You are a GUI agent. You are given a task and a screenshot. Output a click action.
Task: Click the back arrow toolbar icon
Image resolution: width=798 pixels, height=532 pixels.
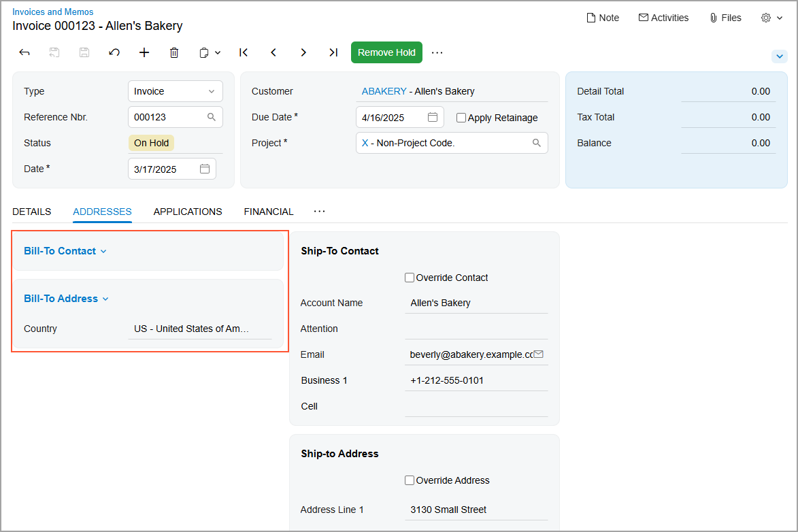24,52
